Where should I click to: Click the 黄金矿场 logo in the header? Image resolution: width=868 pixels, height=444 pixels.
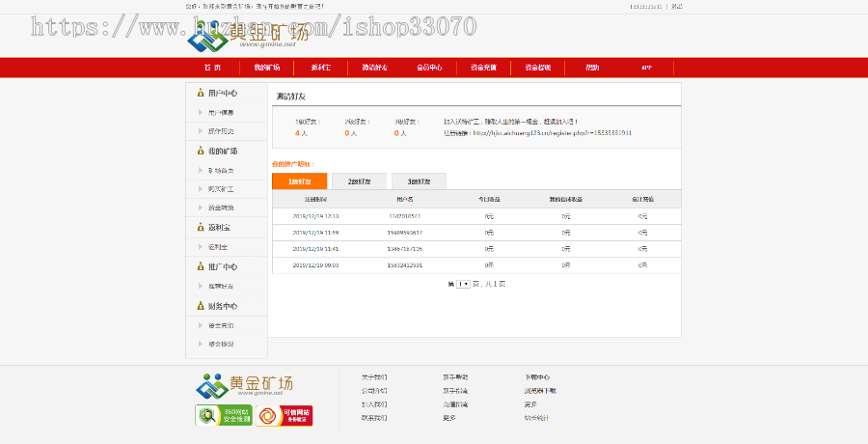coord(248,36)
